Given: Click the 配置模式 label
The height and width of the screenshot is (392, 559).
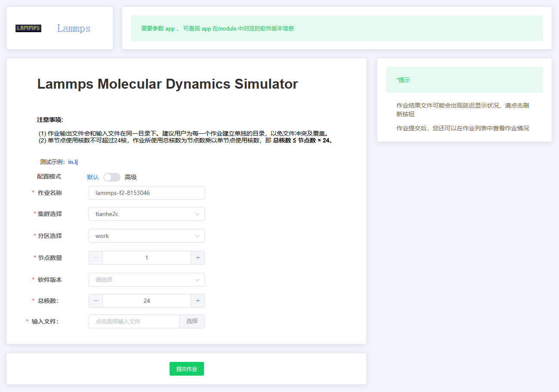Looking at the screenshot, I should click(49, 176).
